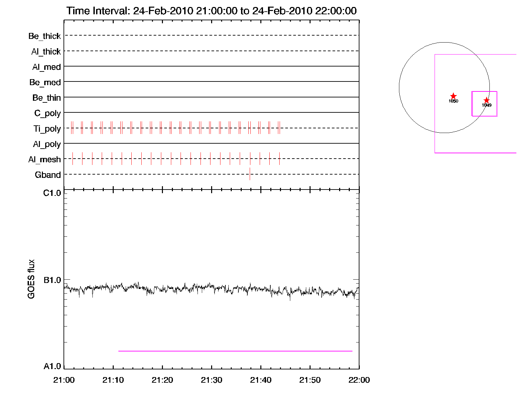
Task: Click the single Gband observation tick mark
Action: pos(250,174)
